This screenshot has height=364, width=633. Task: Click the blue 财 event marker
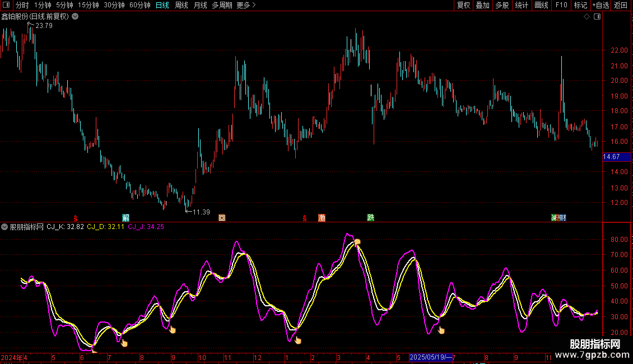click(x=562, y=218)
